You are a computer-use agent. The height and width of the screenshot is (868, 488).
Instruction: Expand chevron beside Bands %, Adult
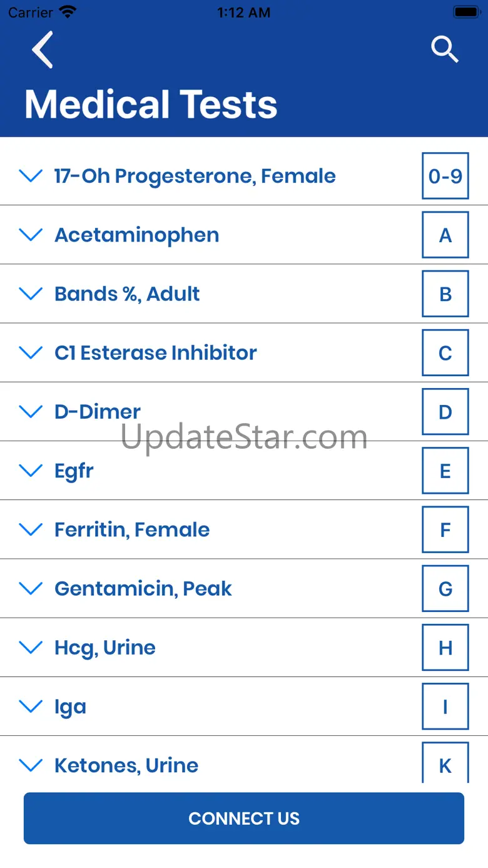point(31,294)
